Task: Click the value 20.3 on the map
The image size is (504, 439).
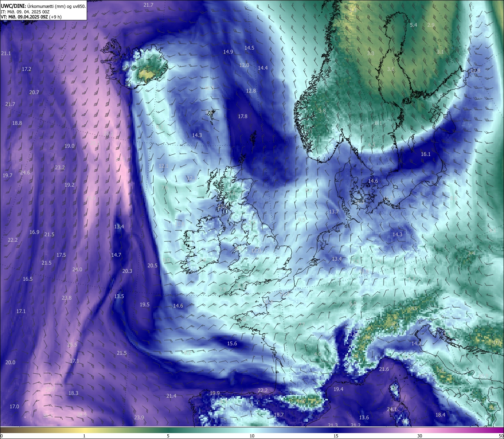Action: coord(127,271)
